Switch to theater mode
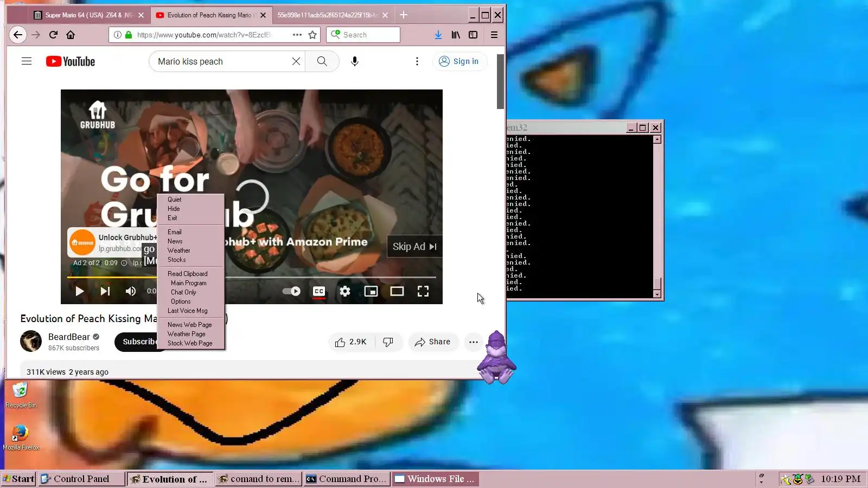 (x=397, y=291)
